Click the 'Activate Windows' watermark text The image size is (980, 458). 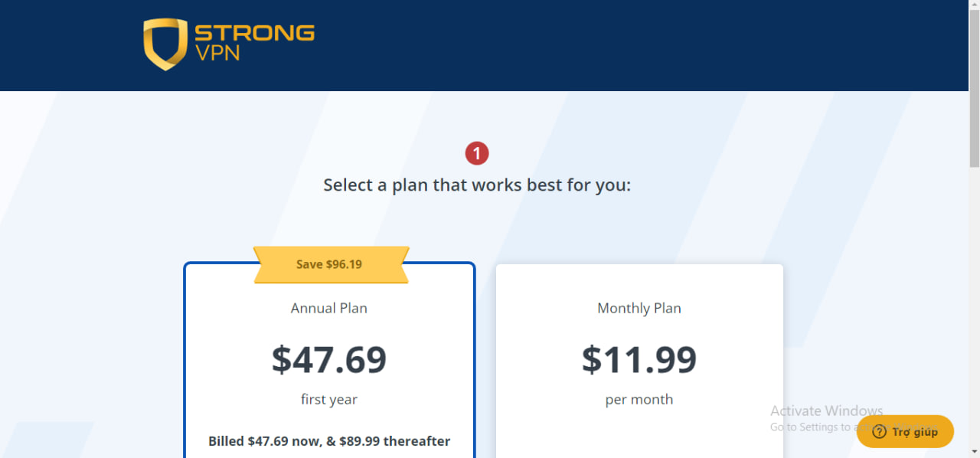[x=826, y=411]
